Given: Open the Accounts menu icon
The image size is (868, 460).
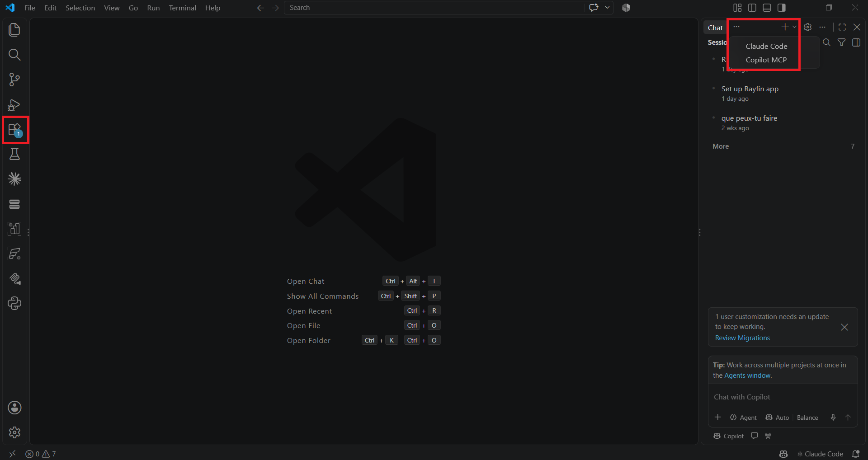Looking at the screenshot, I should tap(14, 408).
